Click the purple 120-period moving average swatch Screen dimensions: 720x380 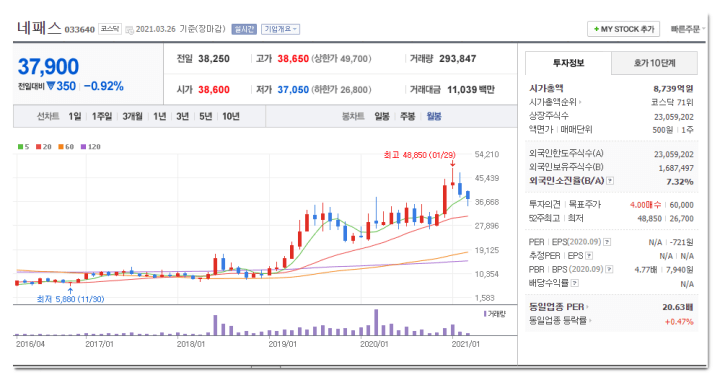[x=83, y=147]
